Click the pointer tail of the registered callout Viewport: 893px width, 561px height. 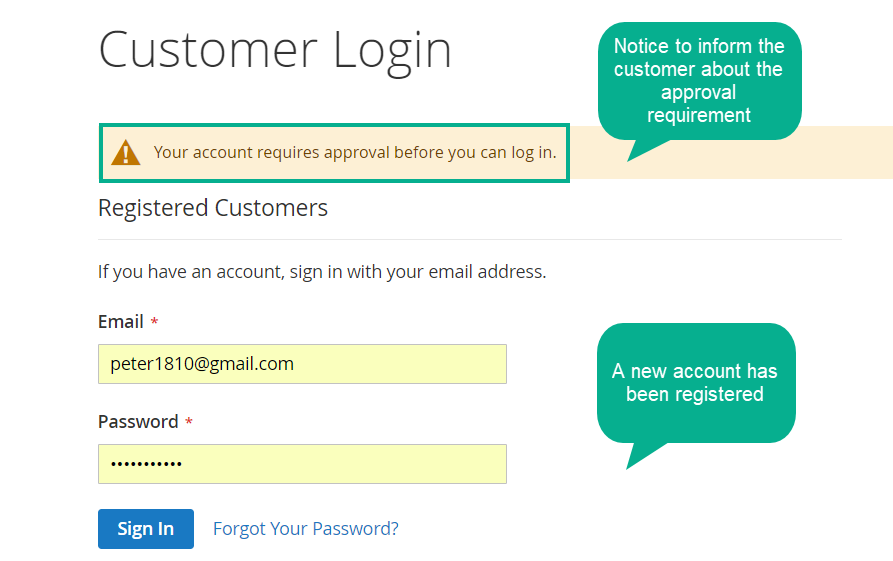pos(642,454)
